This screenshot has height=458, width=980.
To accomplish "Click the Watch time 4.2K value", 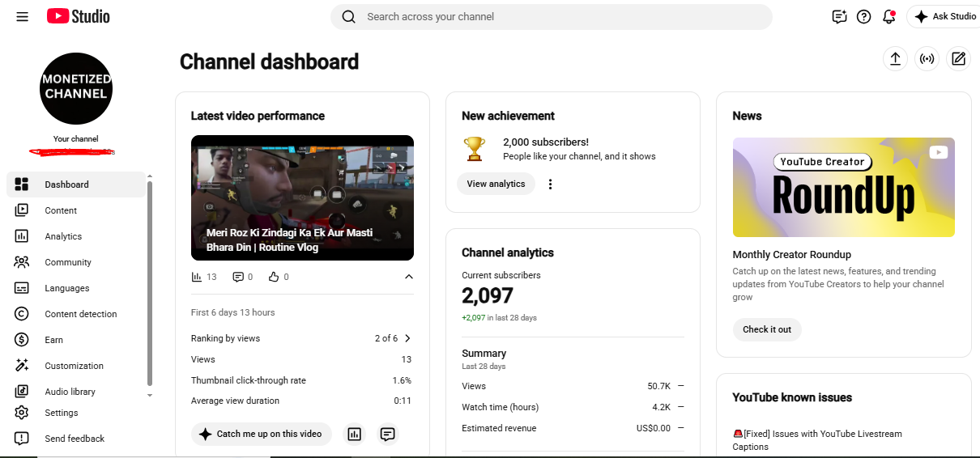I will pyautogui.click(x=661, y=407).
